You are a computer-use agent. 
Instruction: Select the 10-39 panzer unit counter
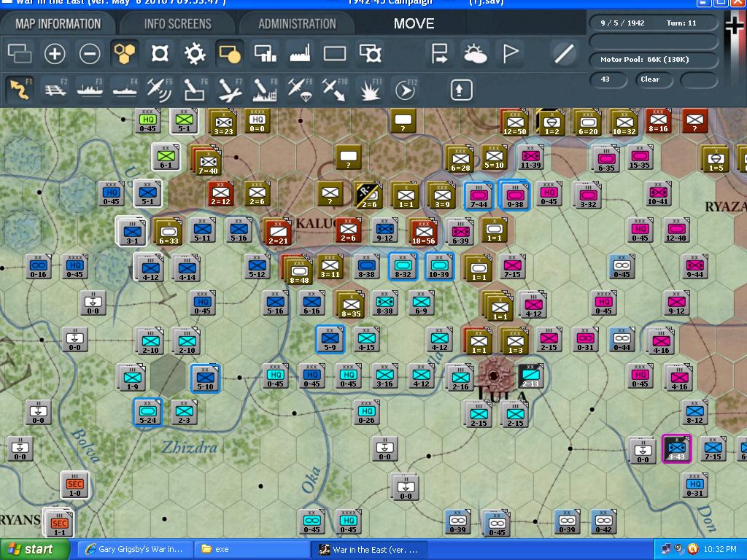(439, 267)
